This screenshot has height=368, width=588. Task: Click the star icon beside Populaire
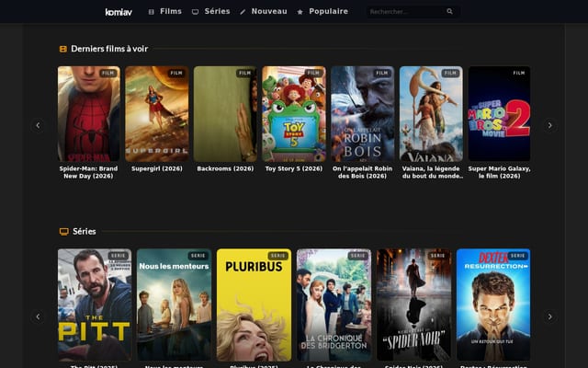(300, 12)
